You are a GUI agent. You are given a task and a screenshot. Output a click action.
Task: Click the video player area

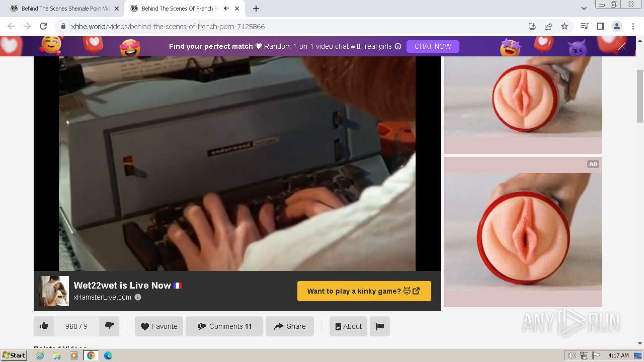point(237,163)
